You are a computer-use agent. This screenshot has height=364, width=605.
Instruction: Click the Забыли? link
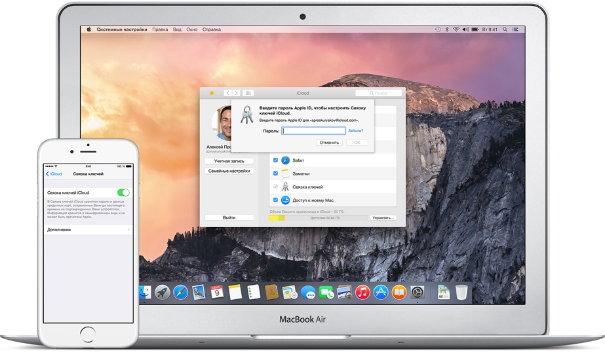tap(355, 131)
